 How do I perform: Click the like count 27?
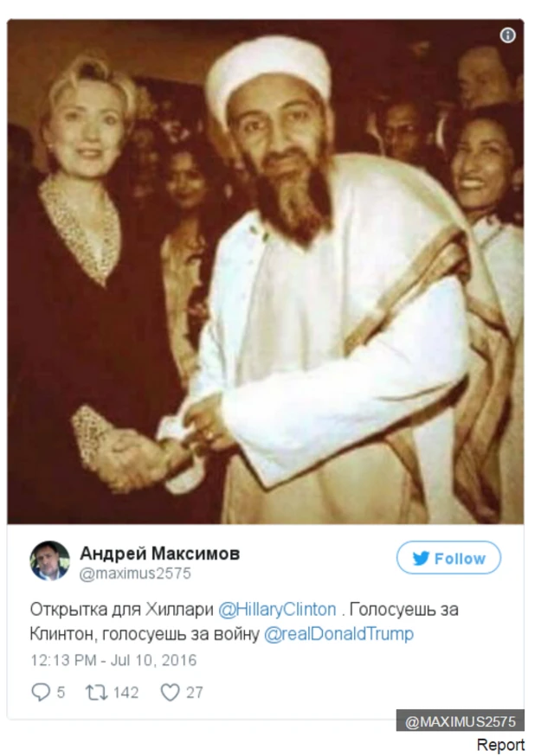195,692
